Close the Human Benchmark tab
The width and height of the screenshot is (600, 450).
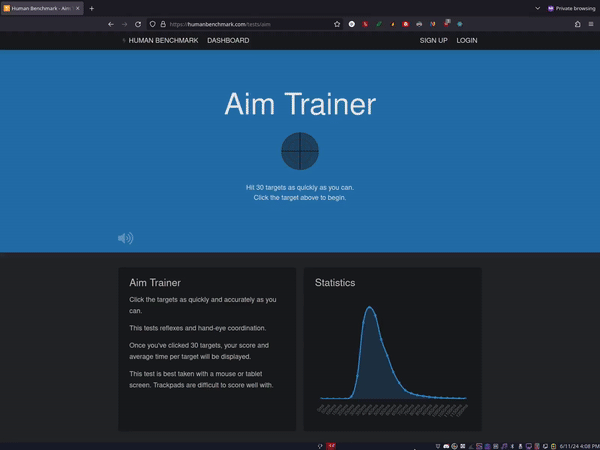point(78,8)
